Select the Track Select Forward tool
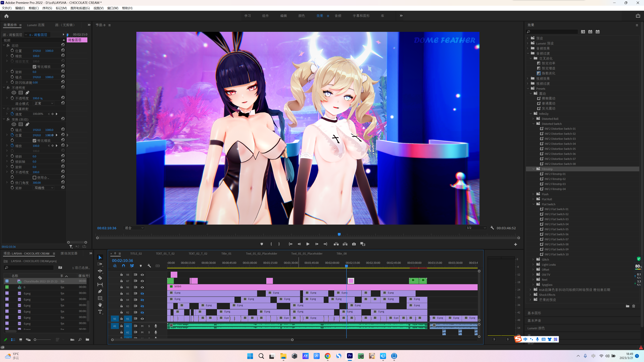Image resolution: width=644 pixels, height=362 pixels. coord(100,264)
